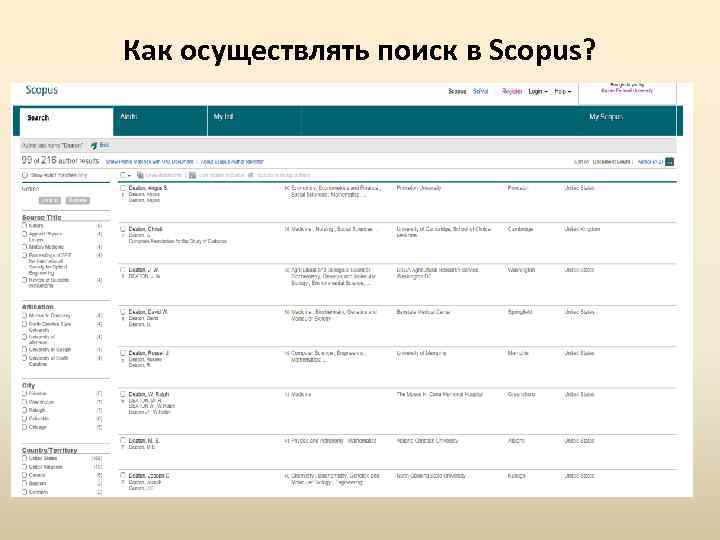The image size is (720, 540).
Task: Check the Raleigh city filter
Action: (25, 410)
